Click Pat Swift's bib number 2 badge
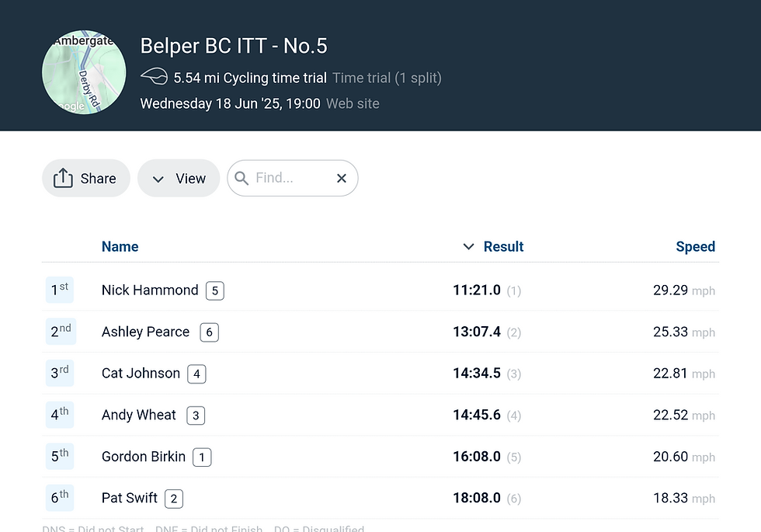 174,499
